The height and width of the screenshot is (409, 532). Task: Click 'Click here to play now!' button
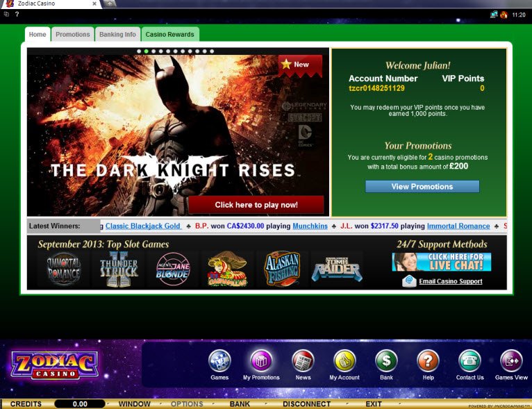[x=256, y=205]
